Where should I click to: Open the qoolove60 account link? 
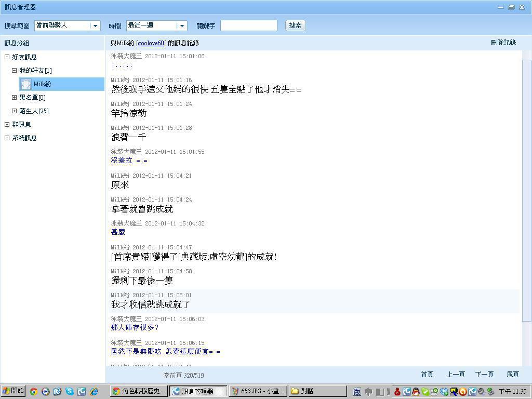151,43
